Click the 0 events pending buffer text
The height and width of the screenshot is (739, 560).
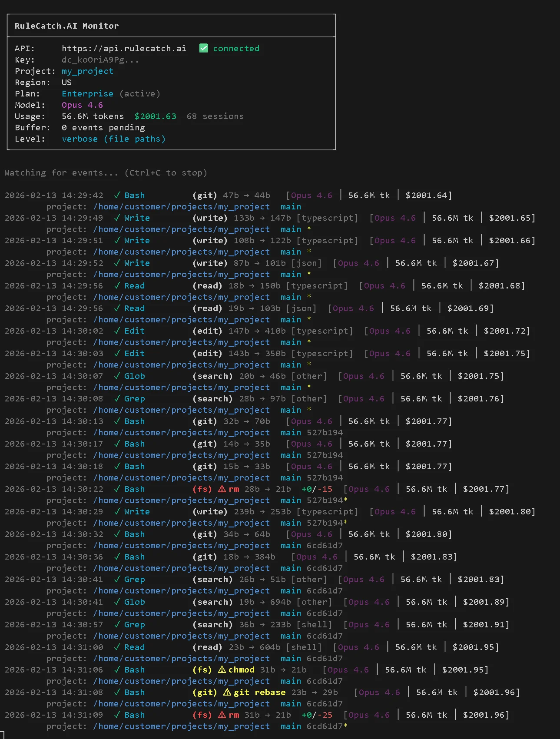tap(103, 127)
